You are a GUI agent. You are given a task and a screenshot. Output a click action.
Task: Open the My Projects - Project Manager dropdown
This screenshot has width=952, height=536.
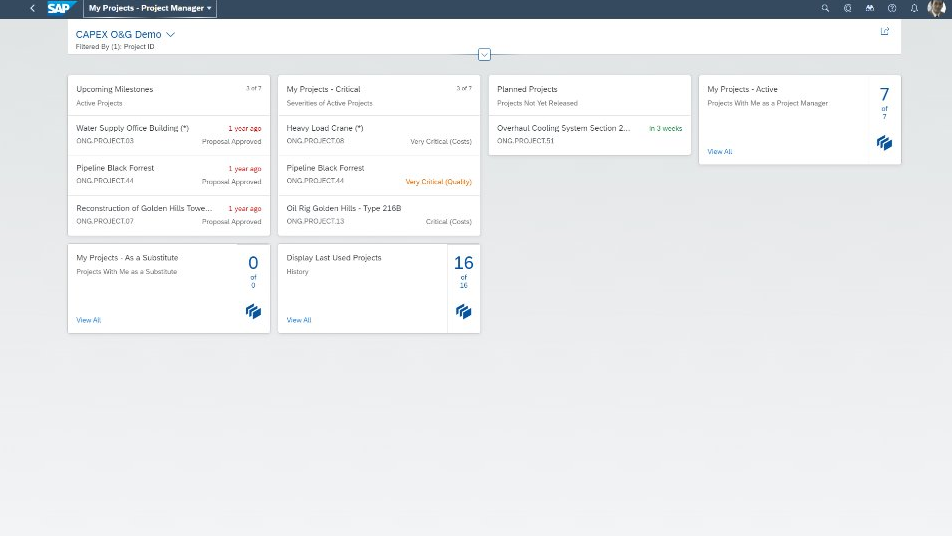point(150,8)
